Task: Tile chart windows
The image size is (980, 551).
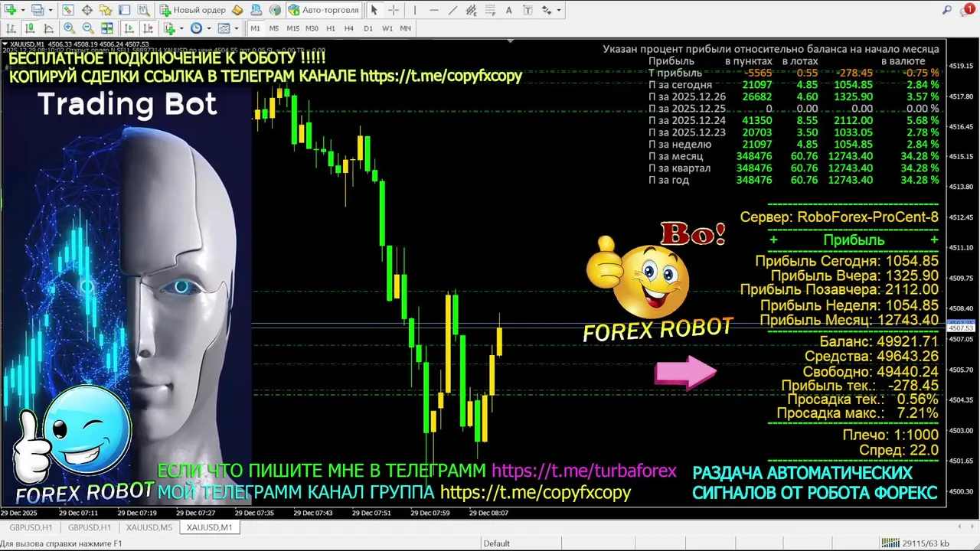Action: pyautogui.click(x=107, y=28)
